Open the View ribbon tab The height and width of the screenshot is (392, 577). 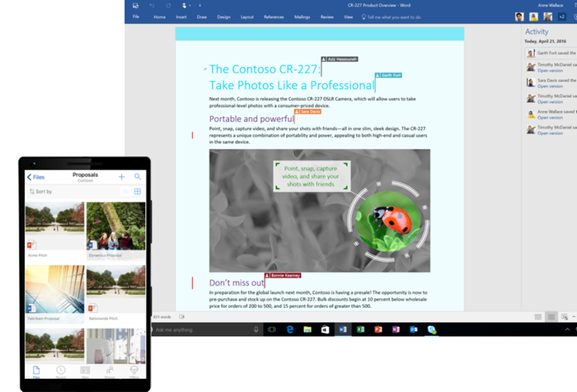click(348, 17)
